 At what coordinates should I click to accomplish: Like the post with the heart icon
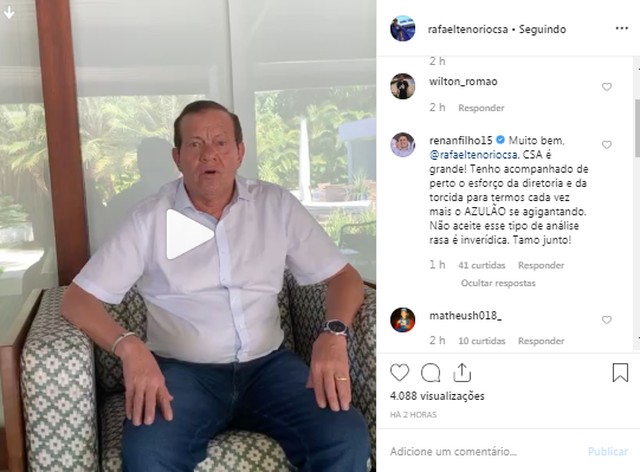399,372
